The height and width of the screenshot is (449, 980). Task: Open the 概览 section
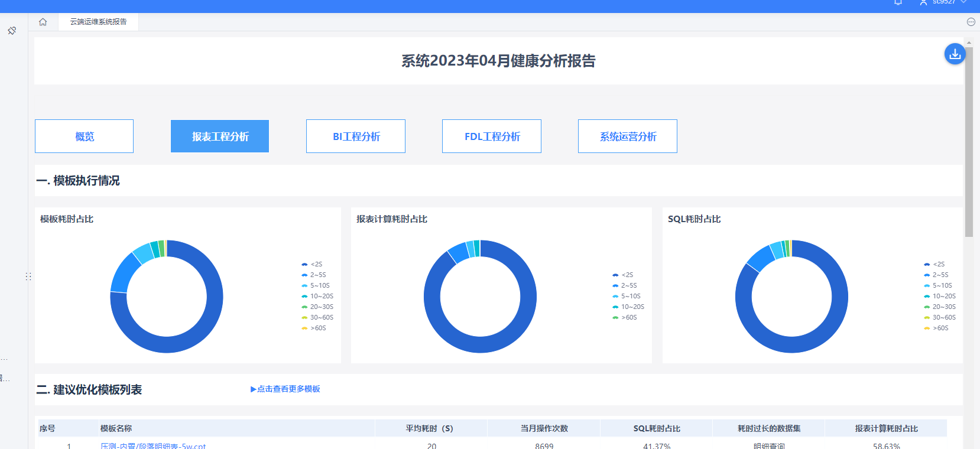[84, 136]
